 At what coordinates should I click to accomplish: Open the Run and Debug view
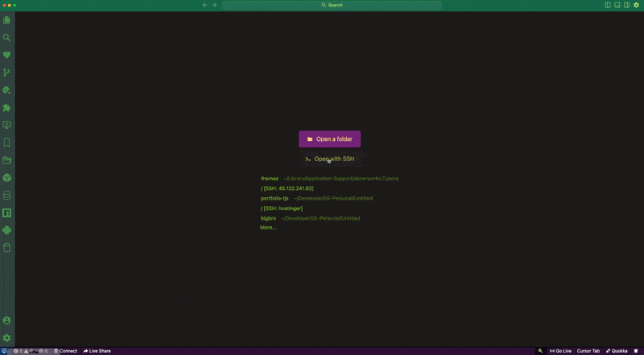click(7, 90)
